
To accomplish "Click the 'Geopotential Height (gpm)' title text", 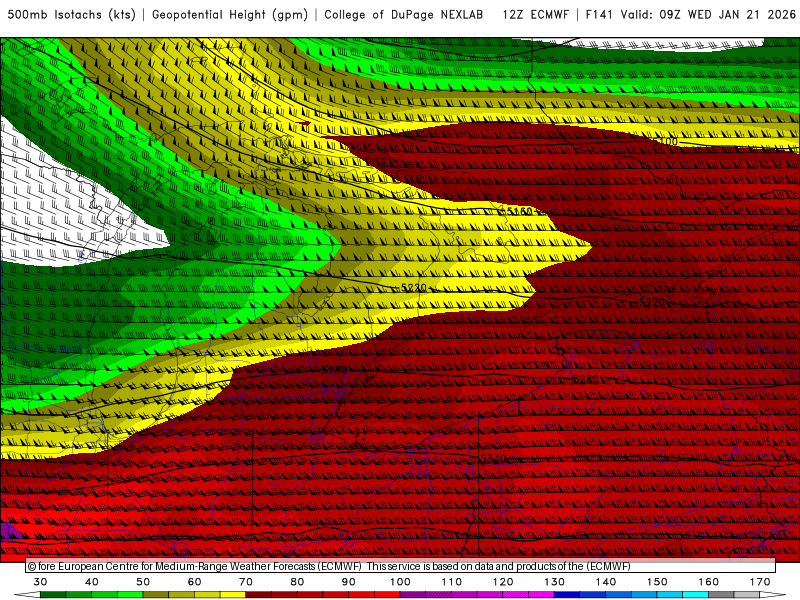I will (x=230, y=15).
